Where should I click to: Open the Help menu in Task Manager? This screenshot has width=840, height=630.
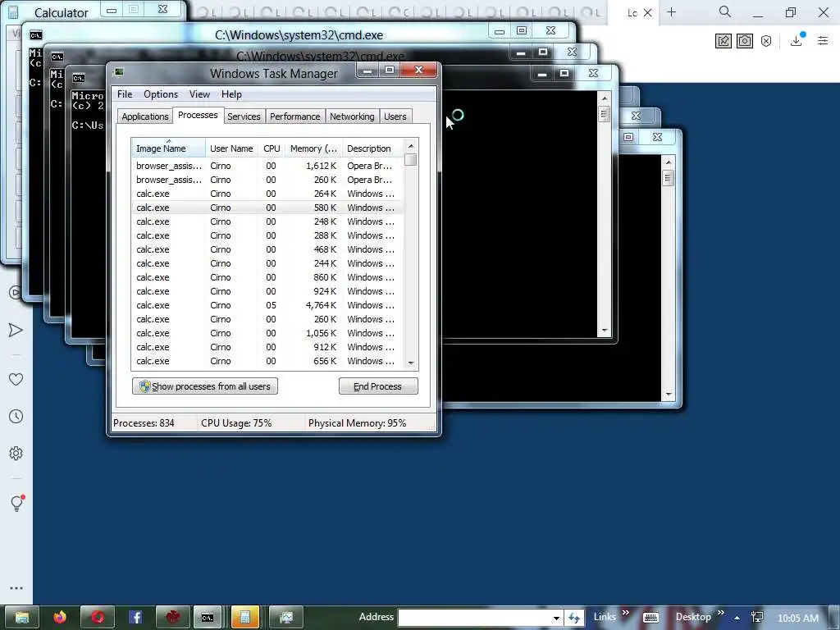(x=231, y=94)
